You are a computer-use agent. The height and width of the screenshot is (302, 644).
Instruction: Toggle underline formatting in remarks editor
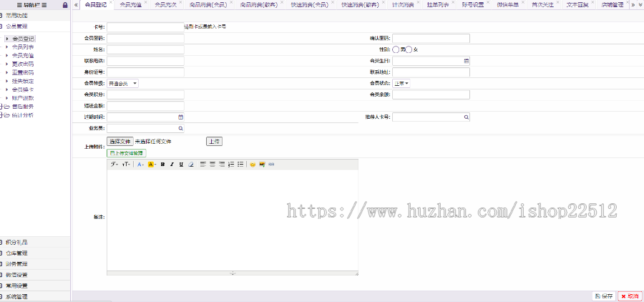point(181,165)
